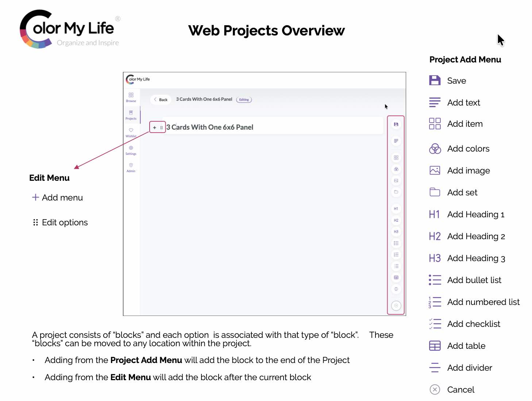This screenshot has width=532, height=401.
Task: Click the checklist icon in the app's vertical toolbar
Action: click(396, 266)
